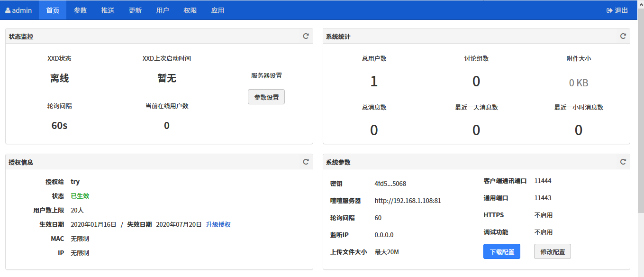Click the 下载配置 button
The width and height of the screenshot is (644, 277).
point(502,252)
